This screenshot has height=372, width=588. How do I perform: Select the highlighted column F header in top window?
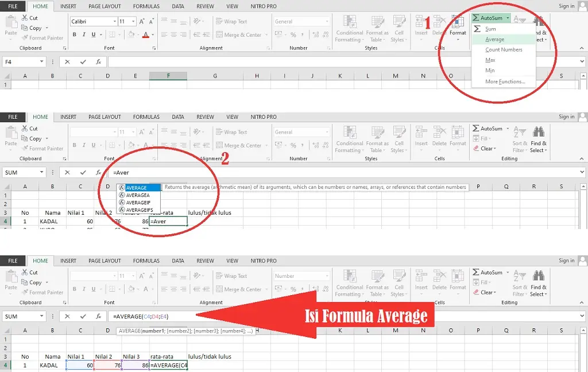168,76
